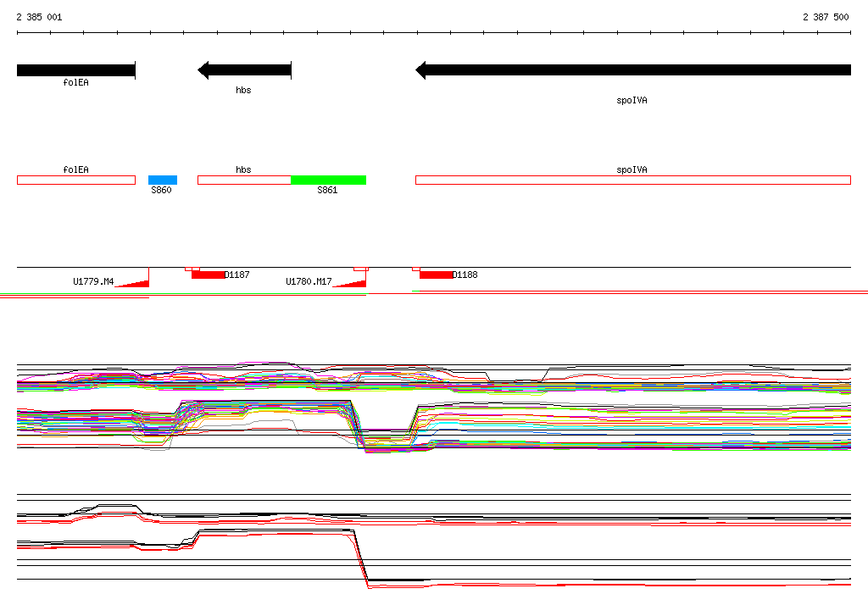
Task: Click the spoIVA red outlined box
Action: (x=633, y=180)
